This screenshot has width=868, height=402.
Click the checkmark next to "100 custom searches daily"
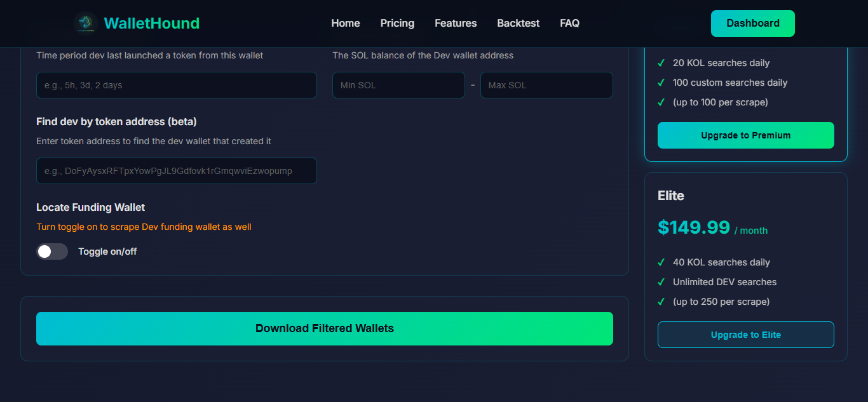point(661,83)
